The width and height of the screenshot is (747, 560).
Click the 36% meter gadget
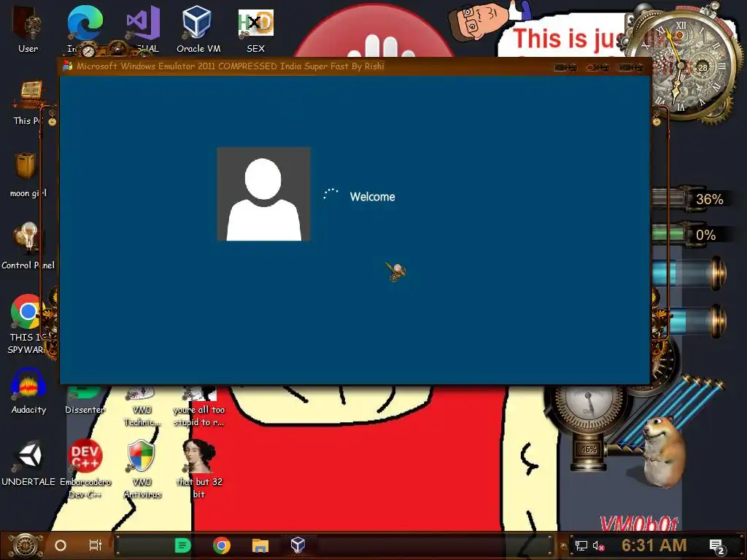click(691, 198)
